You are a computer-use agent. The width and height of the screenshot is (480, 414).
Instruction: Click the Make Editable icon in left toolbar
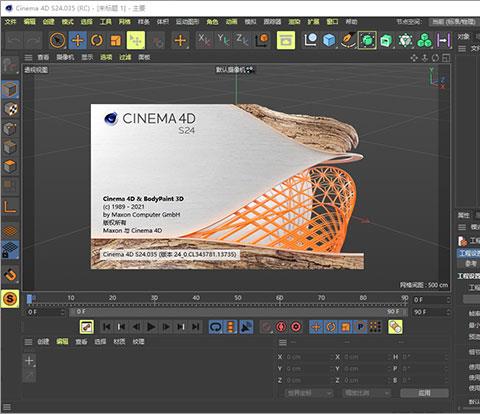click(10, 65)
